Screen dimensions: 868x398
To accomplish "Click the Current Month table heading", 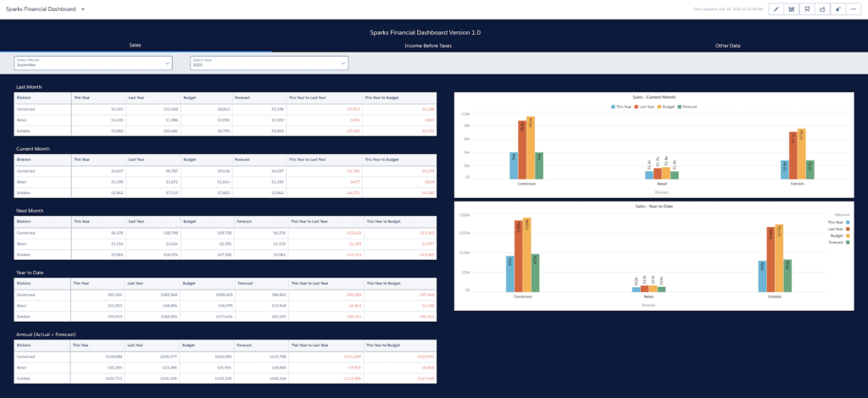I will (x=33, y=149).
